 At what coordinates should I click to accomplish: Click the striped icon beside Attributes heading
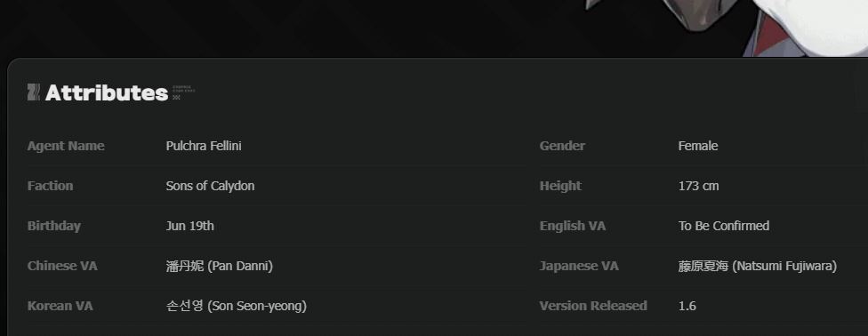33,92
